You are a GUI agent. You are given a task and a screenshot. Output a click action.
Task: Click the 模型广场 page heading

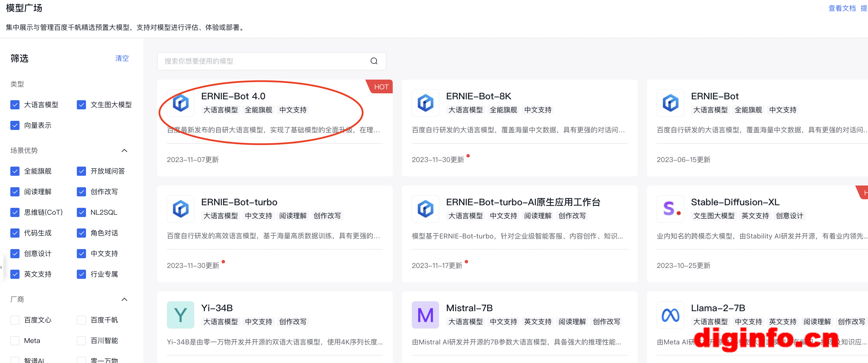pyautogui.click(x=24, y=8)
